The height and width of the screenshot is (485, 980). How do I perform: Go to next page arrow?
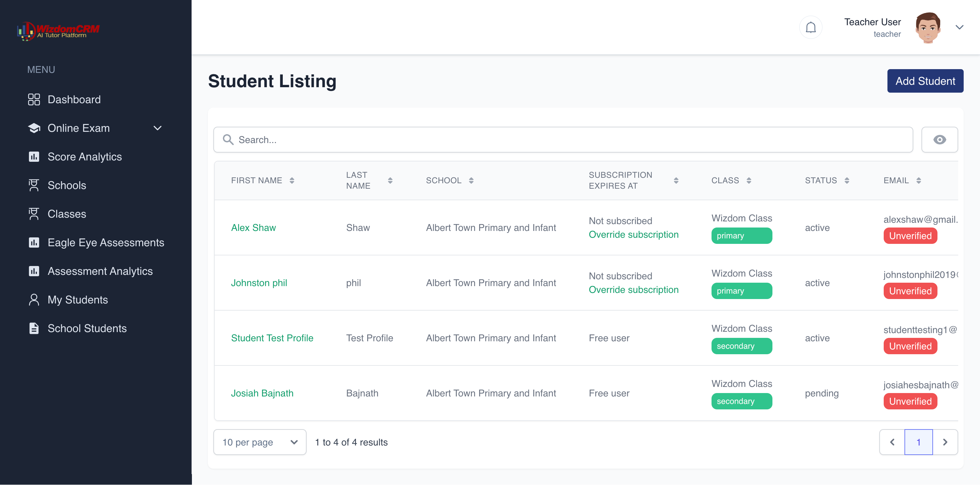point(945,442)
